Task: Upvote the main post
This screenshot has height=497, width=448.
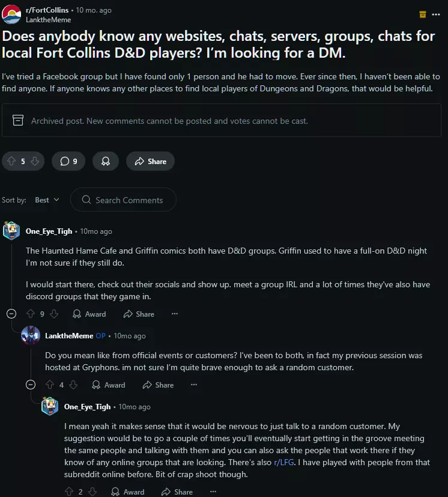Action: 11,161
